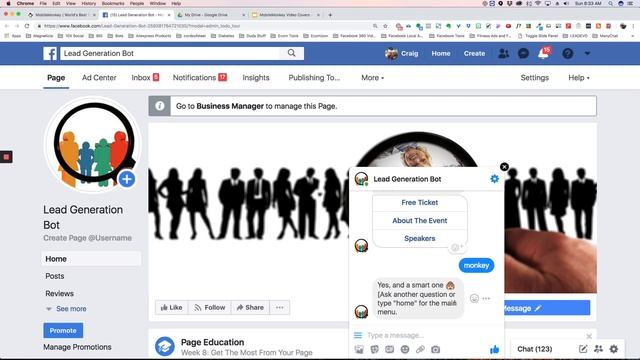640x360 pixels.
Task: Open the Chrome Bookmarks menu
Action: (113, 3)
